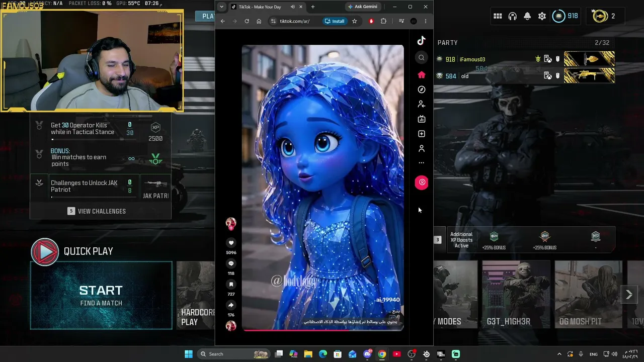This screenshot has height=362, width=644.
Task: Click the TikTok logo in the sidebar
Action: [x=422, y=41]
